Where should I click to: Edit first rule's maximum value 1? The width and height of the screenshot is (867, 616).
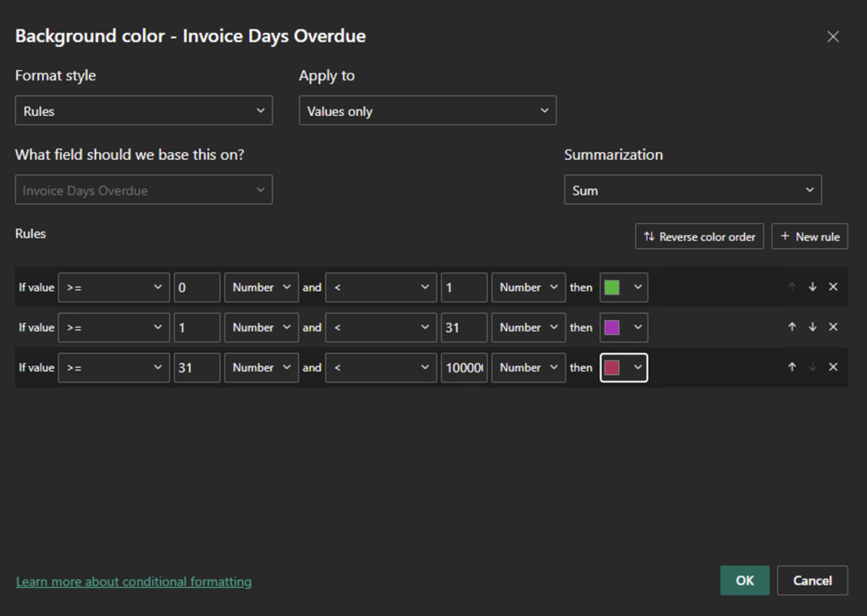[464, 288]
